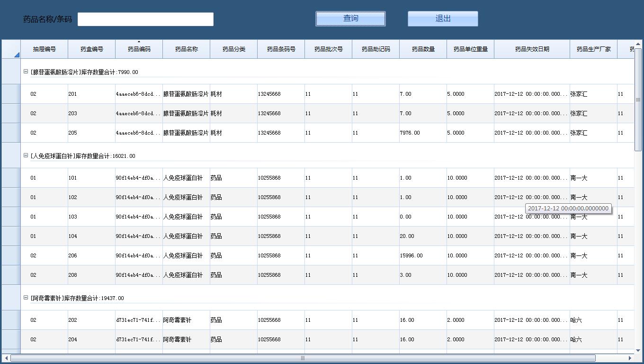Collapse the 人免疫球蛋白针 group
The height and width of the screenshot is (364, 644).
click(26, 155)
